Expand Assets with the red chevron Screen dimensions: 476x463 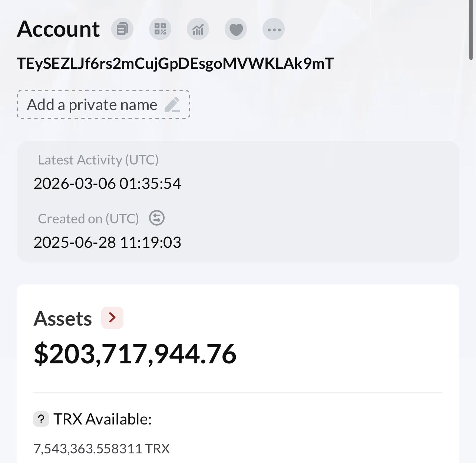112,317
